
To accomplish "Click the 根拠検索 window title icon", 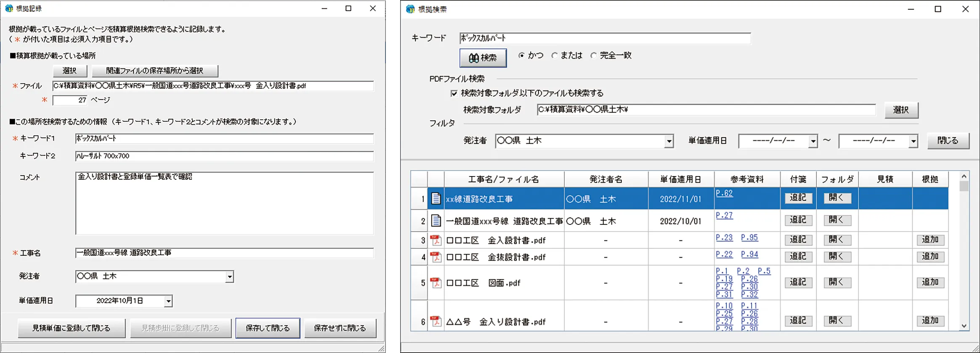I will [x=410, y=9].
